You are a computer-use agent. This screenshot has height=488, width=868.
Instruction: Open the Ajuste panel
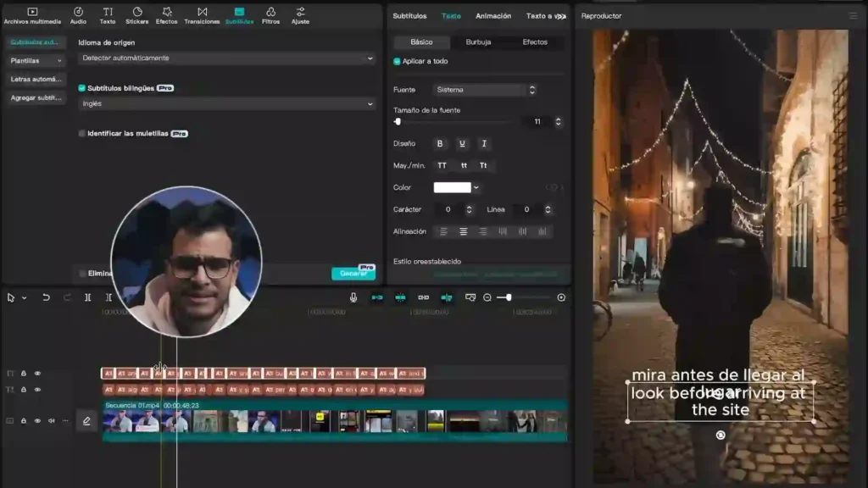pyautogui.click(x=299, y=14)
